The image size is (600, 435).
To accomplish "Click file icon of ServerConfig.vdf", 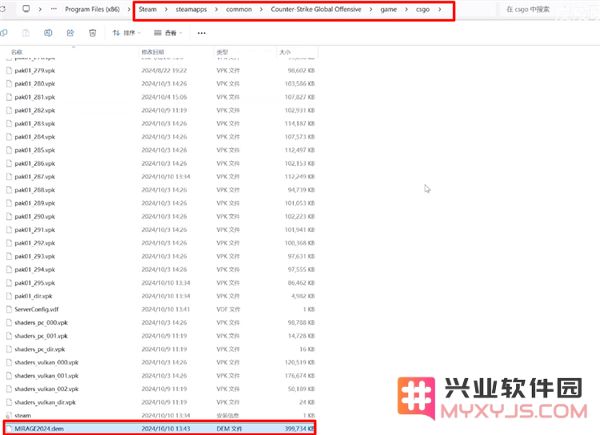I will click(x=9, y=309).
